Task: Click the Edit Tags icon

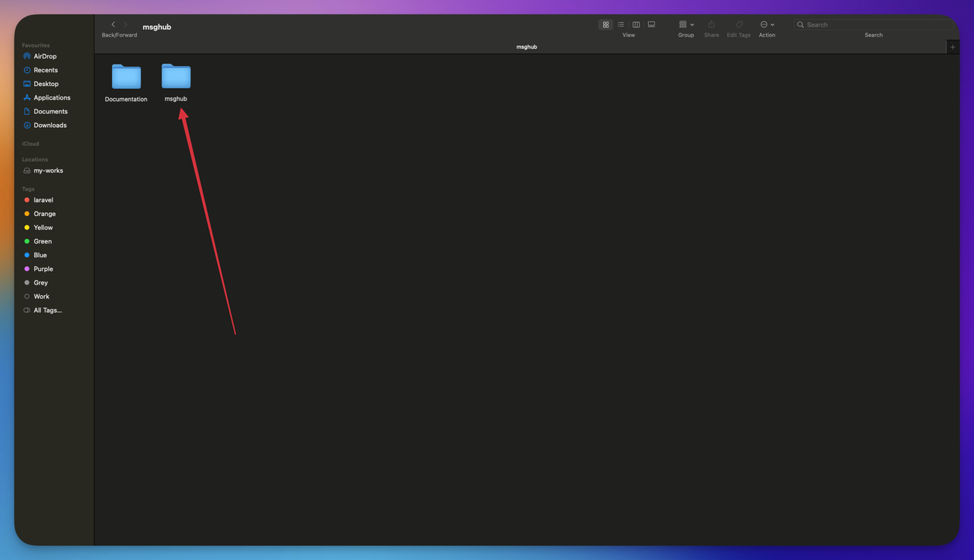Action: 739,24
